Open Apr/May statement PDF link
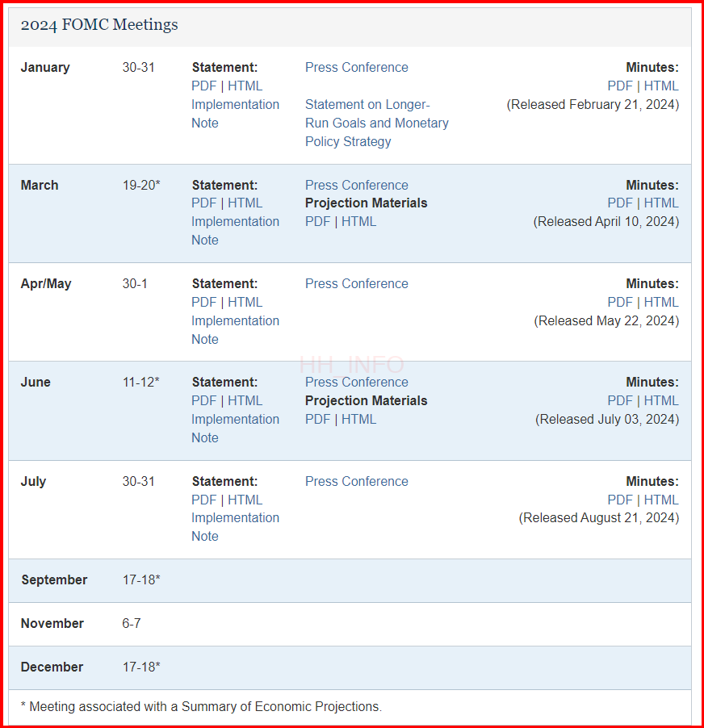The width and height of the screenshot is (704, 728). pos(204,302)
